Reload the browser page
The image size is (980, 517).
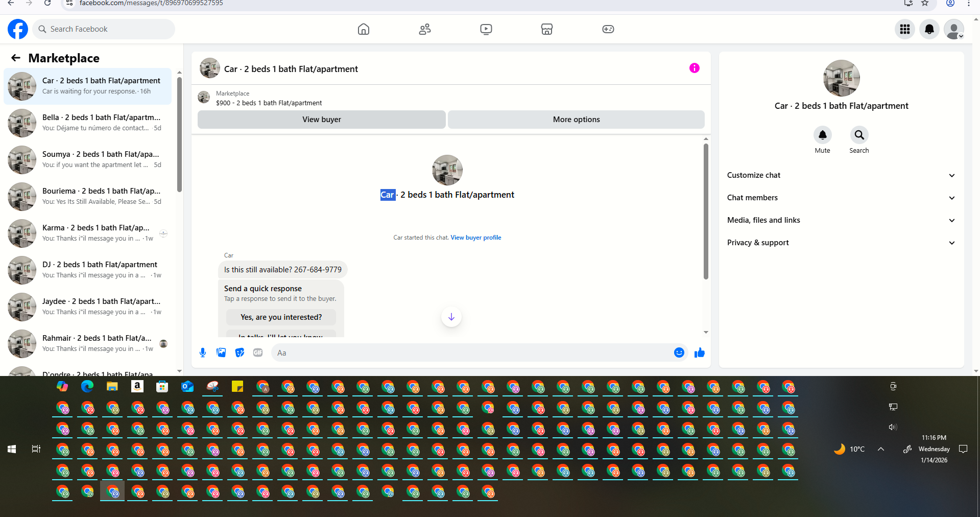[x=47, y=3]
